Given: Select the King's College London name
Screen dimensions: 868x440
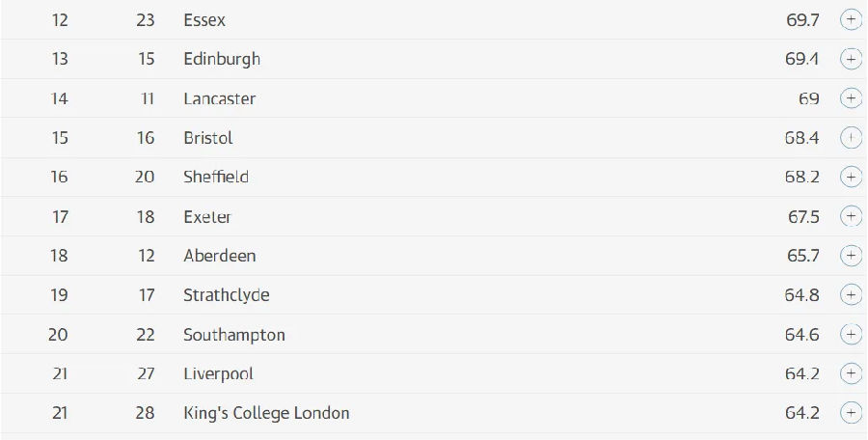Looking at the screenshot, I should tap(266, 413).
